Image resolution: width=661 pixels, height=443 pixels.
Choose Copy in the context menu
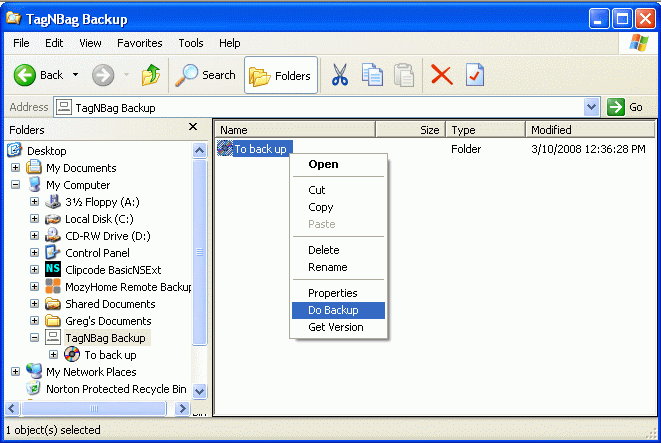[338, 207]
